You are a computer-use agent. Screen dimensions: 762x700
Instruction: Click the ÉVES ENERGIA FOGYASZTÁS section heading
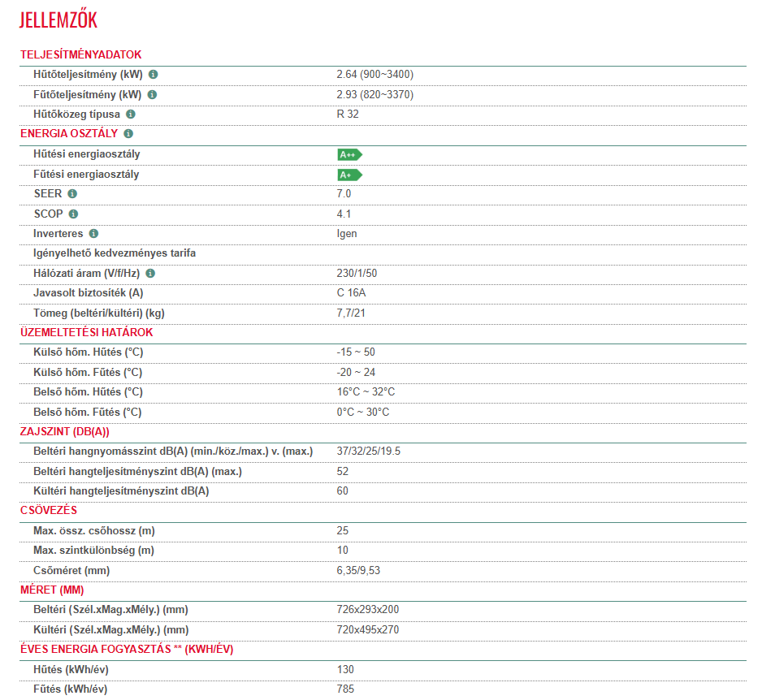click(127, 650)
